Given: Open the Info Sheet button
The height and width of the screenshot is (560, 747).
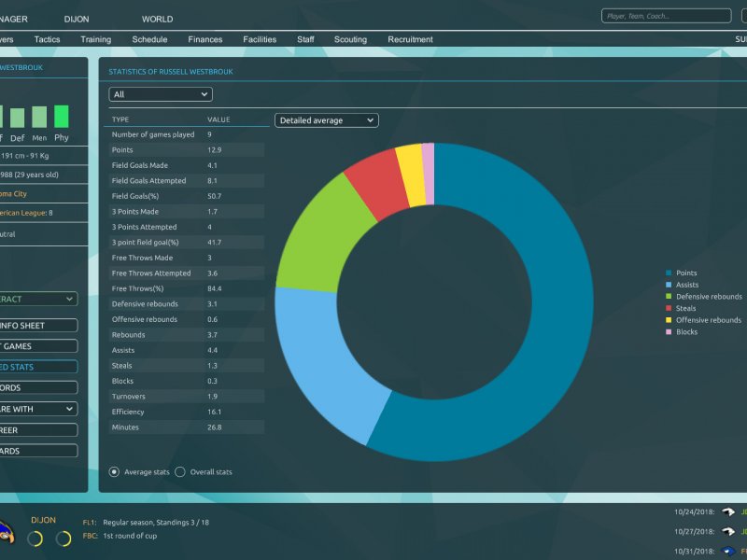Looking at the screenshot, I should (37, 326).
